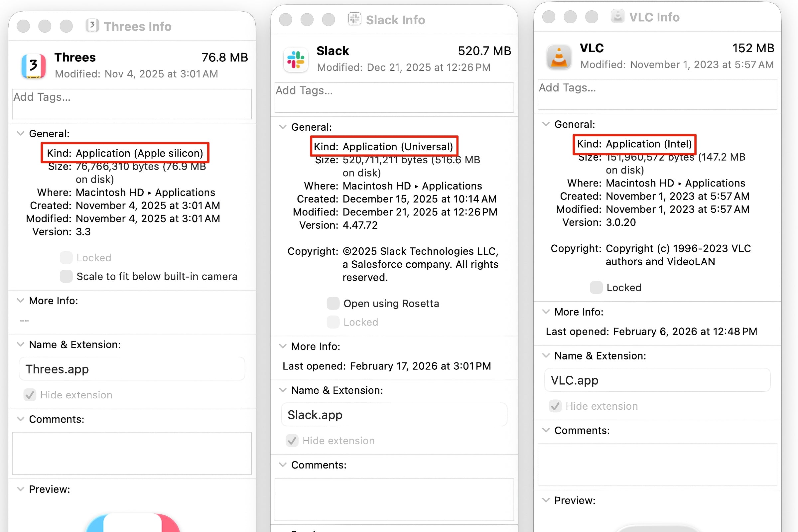Click the Threes title bar proxy icon

pos(92,26)
